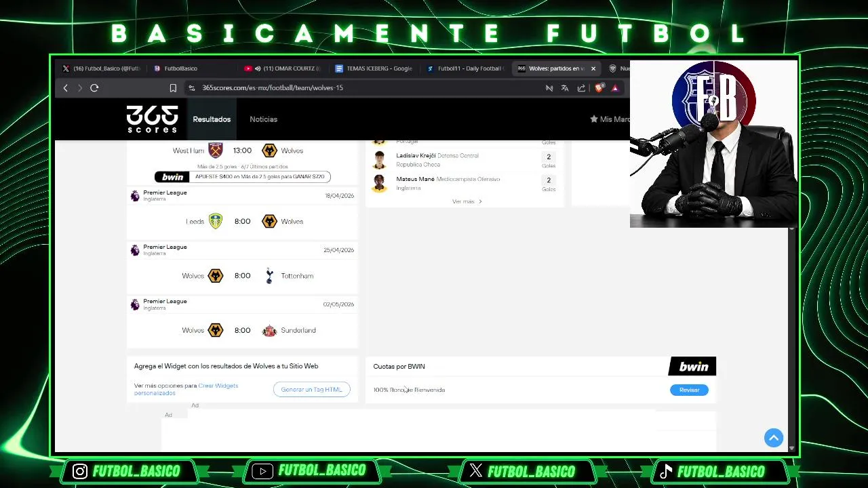This screenshot has height=488, width=868.
Task: Click the Wolves crest in the Tottenham match
Action: 215,276
